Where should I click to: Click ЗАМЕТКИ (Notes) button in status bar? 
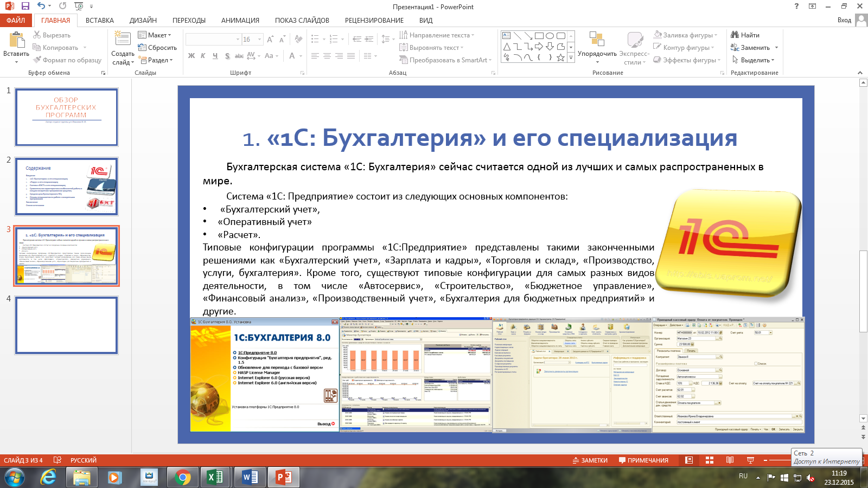click(x=590, y=460)
